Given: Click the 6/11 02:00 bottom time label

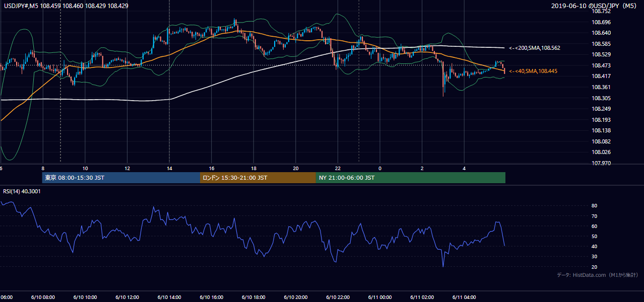Looking at the screenshot, I should click(422, 297).
